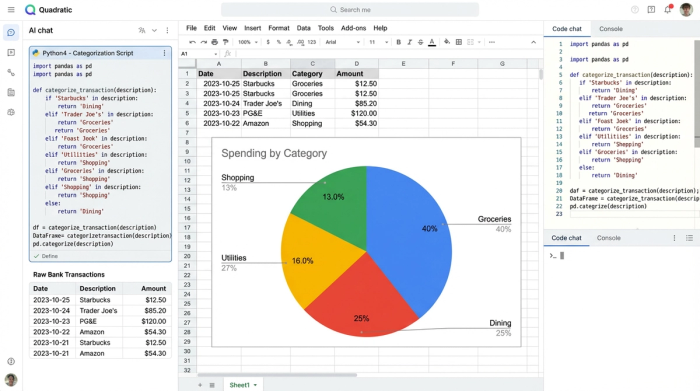Open the font size 11 dropdown
Viewport: 700px width, 391px height.
pos(378,42)
